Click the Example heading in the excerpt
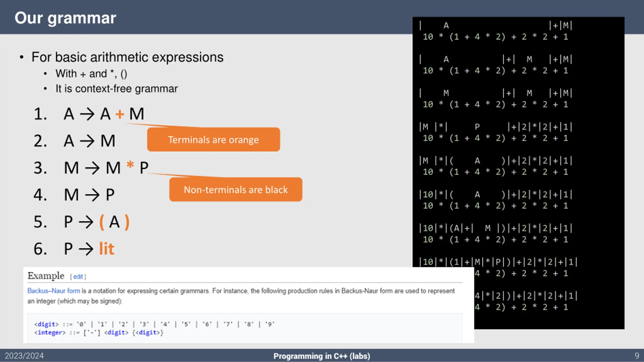The image size is (644, 362). tap(46, 276)
